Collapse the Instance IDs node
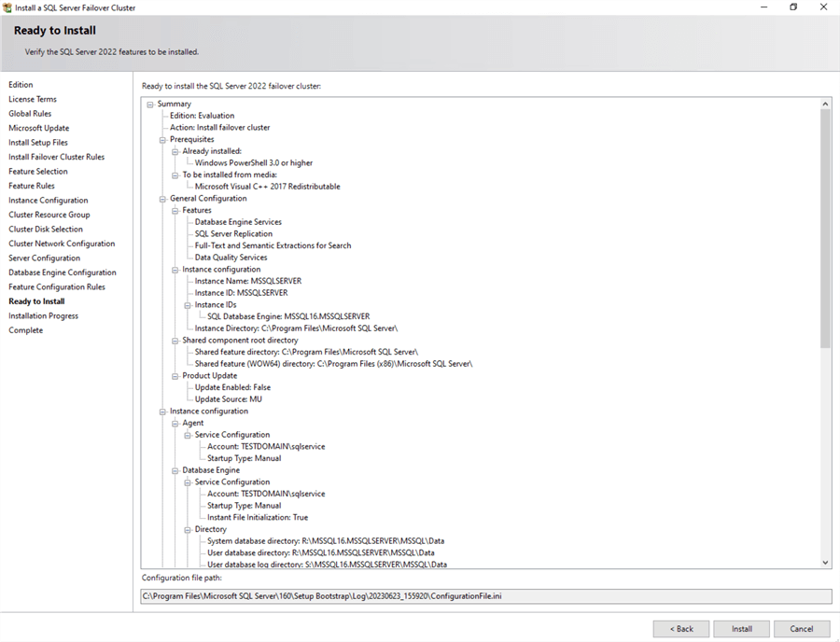840x642 pixels. click(188, 305)
